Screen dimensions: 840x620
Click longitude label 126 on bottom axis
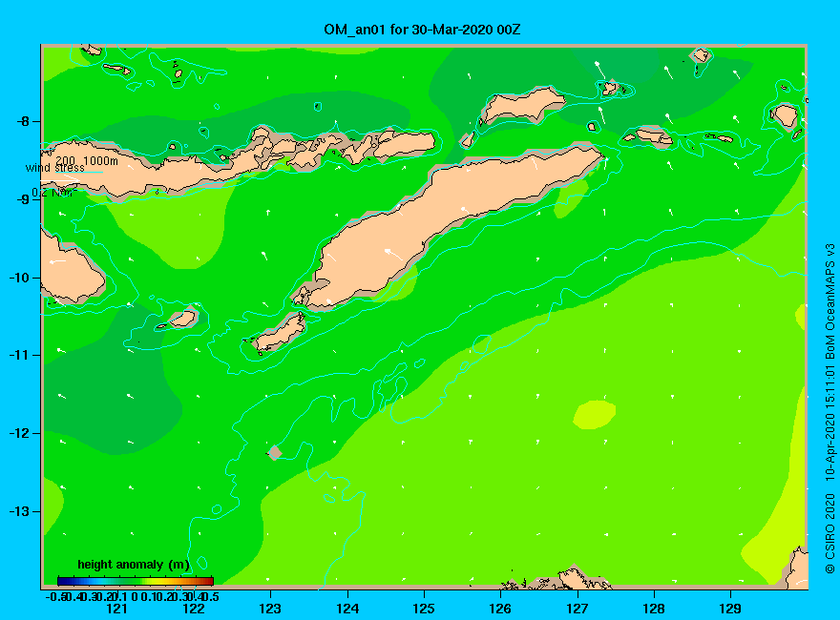click(500, 609)
